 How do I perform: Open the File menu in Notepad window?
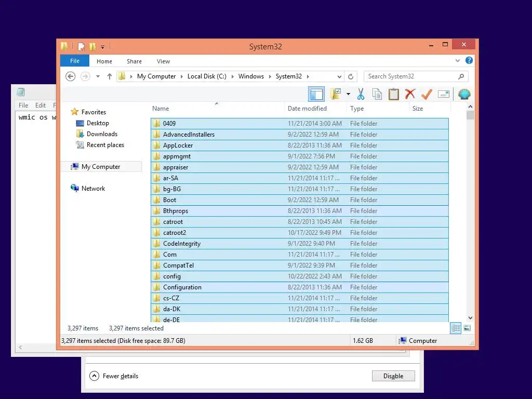coord(23,105)
